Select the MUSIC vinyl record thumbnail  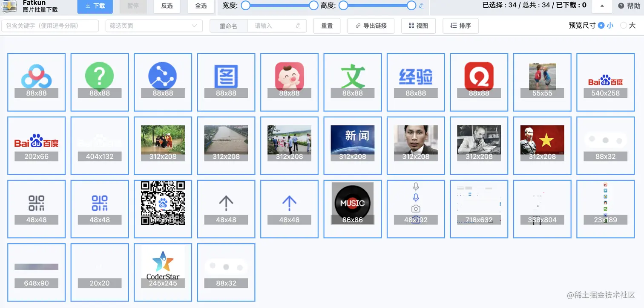click(353, 209)
